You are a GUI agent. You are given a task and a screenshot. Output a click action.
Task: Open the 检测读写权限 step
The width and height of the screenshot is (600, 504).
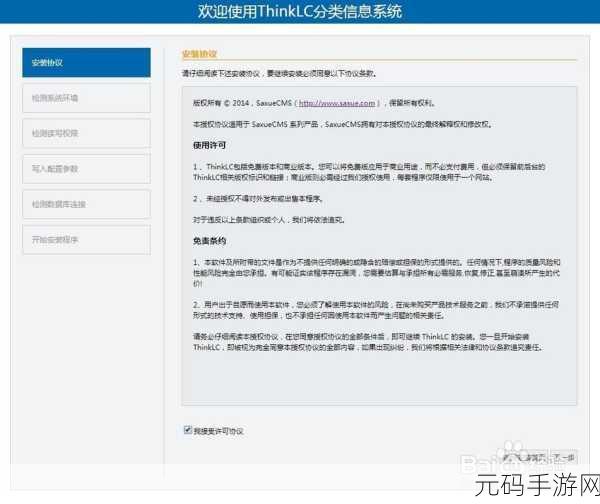tap(86, 133)
